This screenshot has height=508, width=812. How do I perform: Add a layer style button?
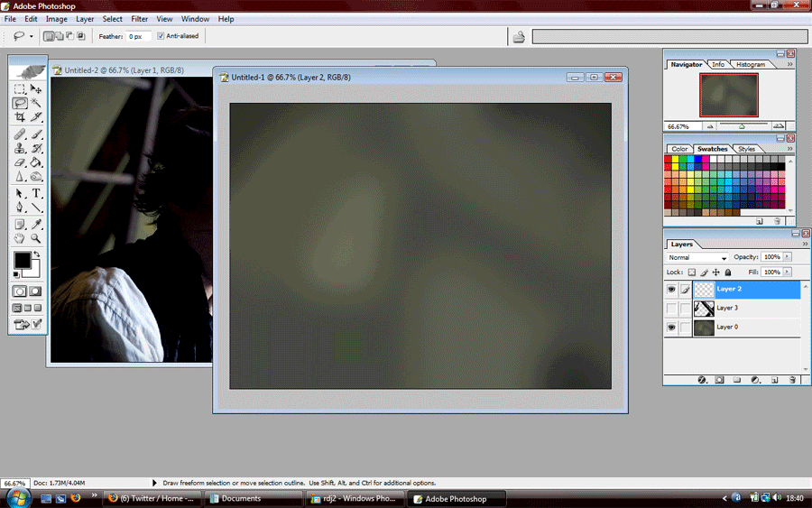[x=702, y=380]
